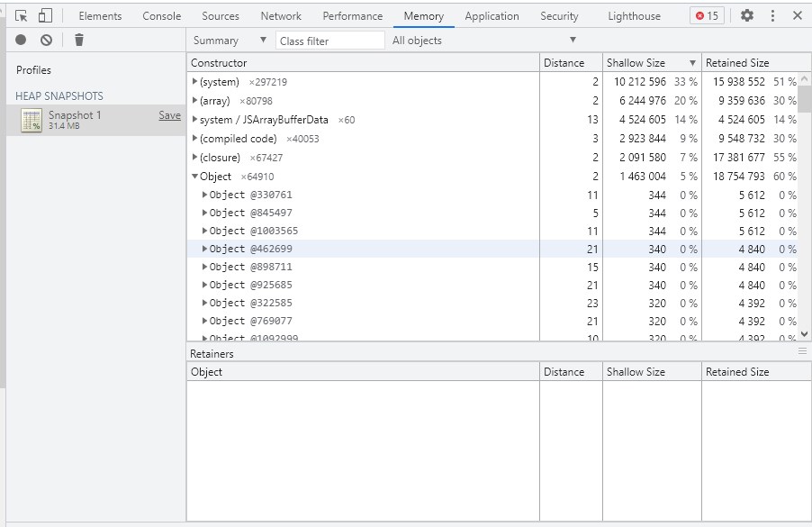The image size is (812, 527).
Task: Open DevTools settings gear
Action: point(747,16)
